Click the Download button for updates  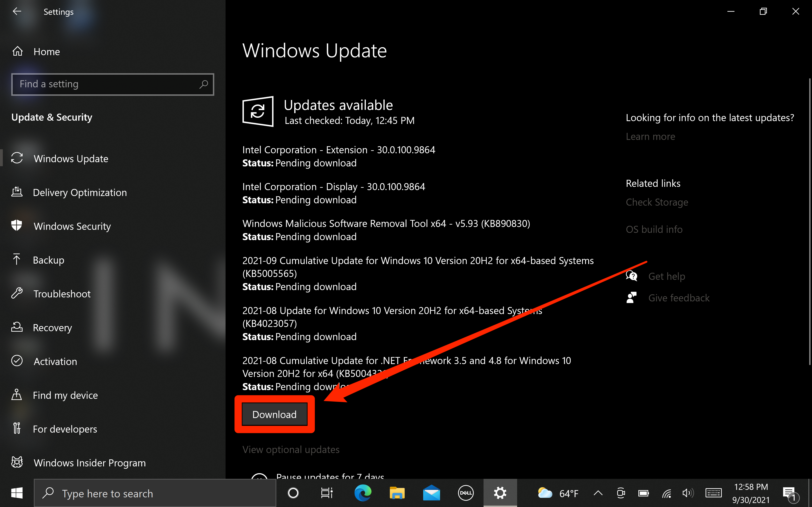pos(274,414)
